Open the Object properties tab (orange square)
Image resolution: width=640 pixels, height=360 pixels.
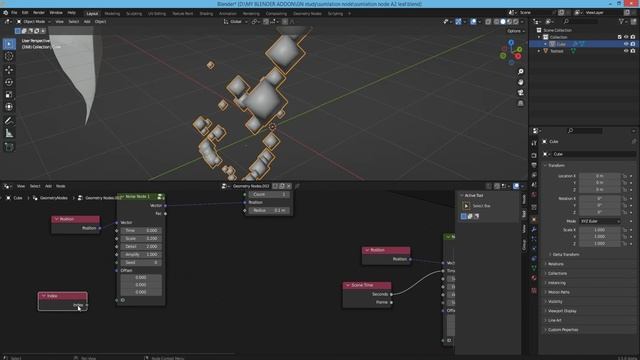[x=534, y=220]
